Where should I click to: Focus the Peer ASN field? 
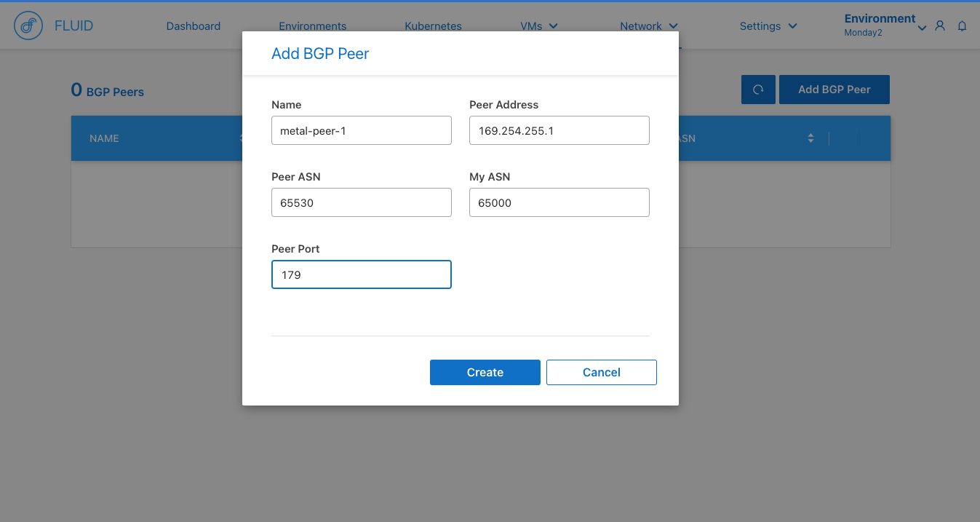coord(362,202)
